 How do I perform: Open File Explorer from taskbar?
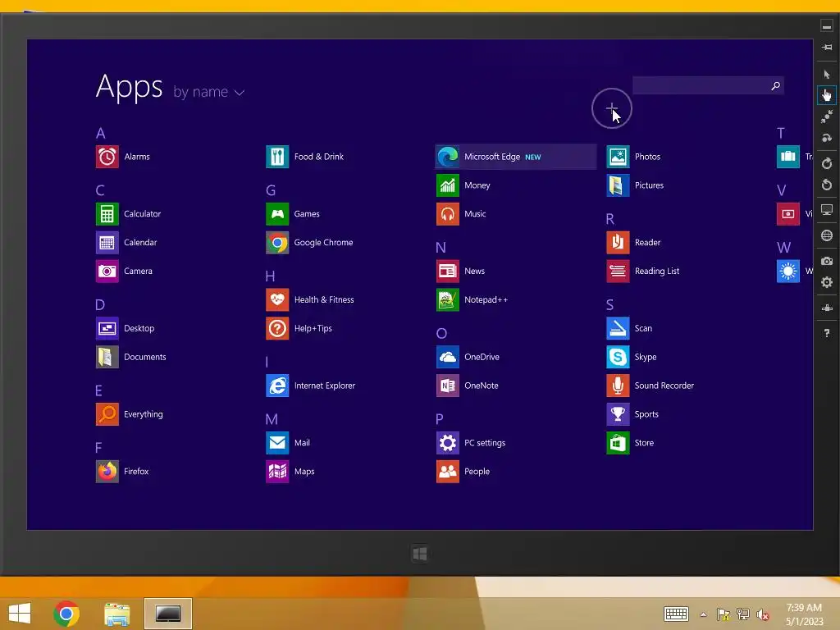tap(116, 614)
